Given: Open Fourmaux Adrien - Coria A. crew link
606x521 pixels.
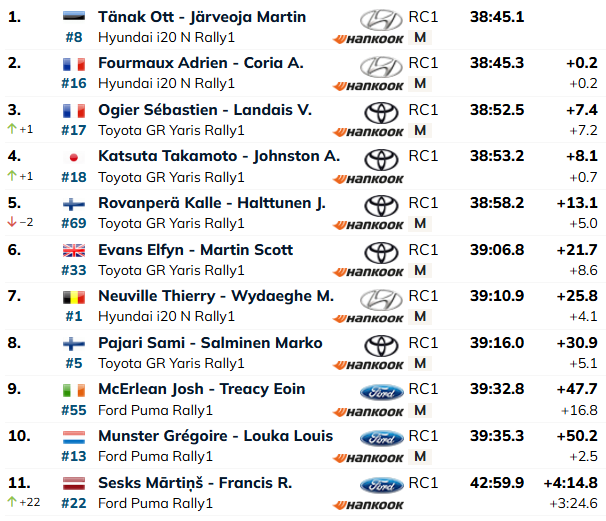Looking at the screenshot, I should tap(201, 63).
